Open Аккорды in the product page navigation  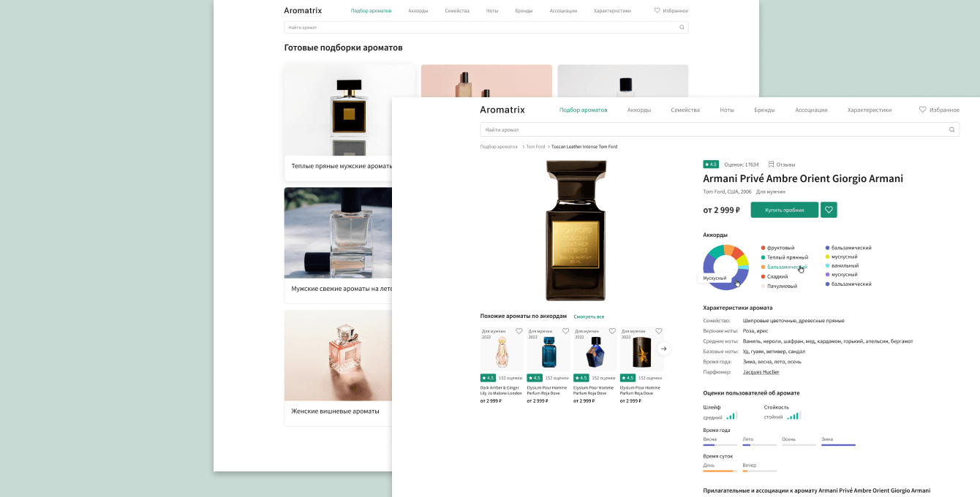pyautogui.click(x=639, y=110)
